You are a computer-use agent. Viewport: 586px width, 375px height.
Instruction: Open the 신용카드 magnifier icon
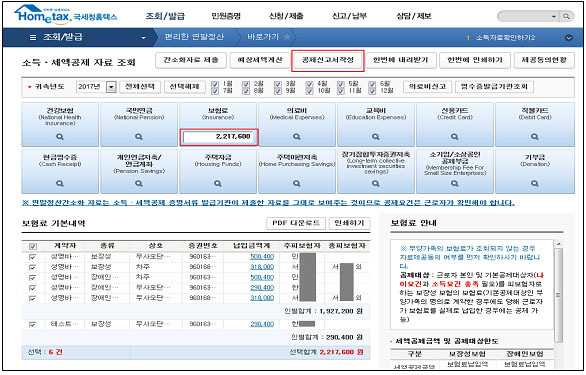(x=454, y=137)
